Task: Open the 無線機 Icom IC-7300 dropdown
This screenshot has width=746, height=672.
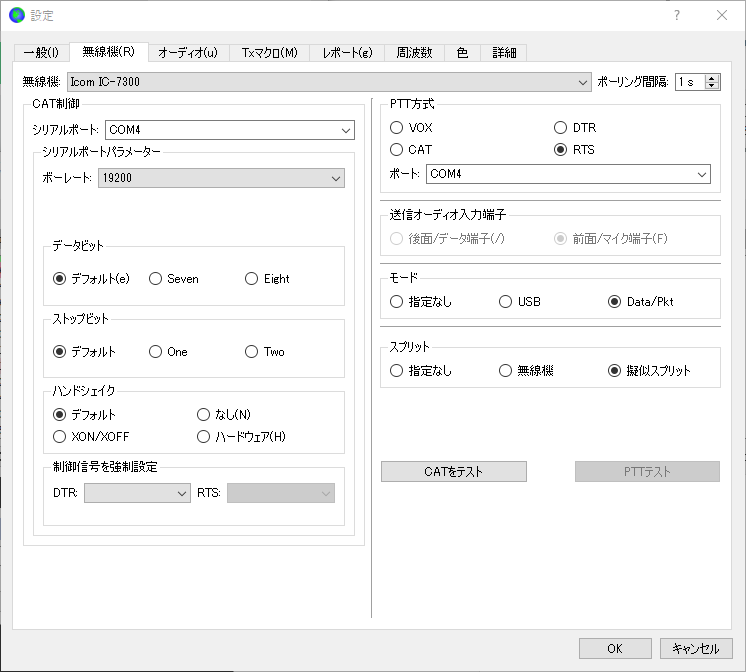Action: pos(329,82)
